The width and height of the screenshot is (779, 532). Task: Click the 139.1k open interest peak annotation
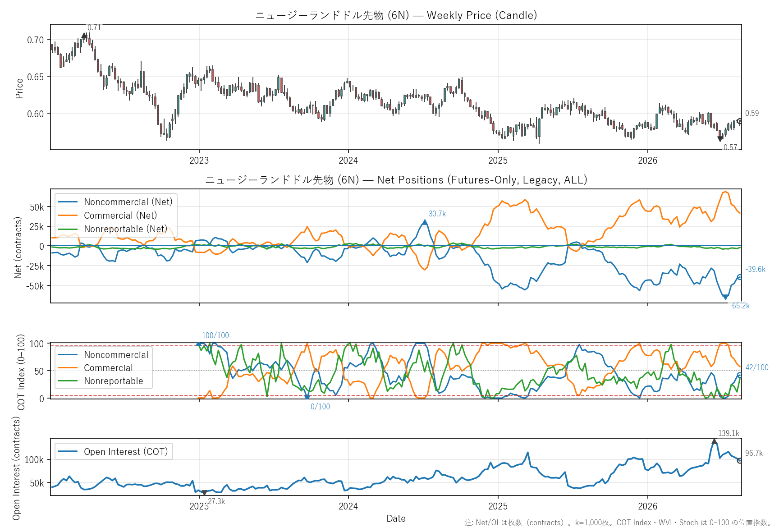(729, 433)
